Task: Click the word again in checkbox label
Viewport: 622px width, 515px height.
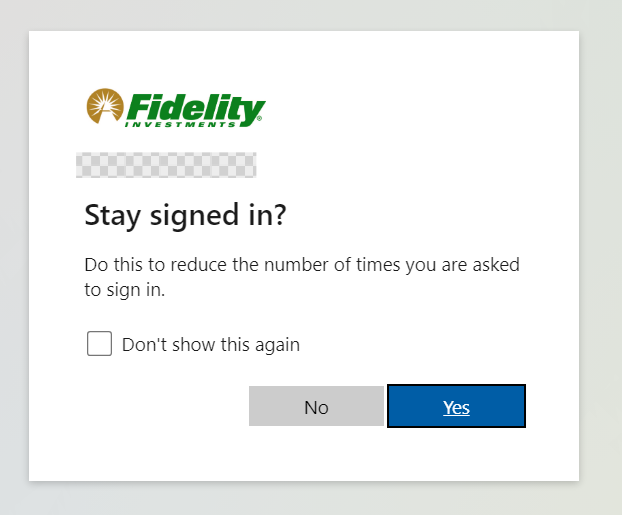Action: 277,346
